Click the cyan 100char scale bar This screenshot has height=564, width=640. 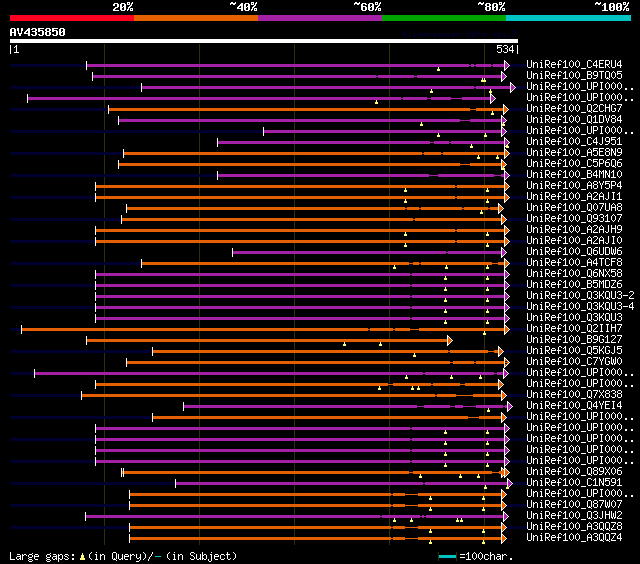(447, 556)
